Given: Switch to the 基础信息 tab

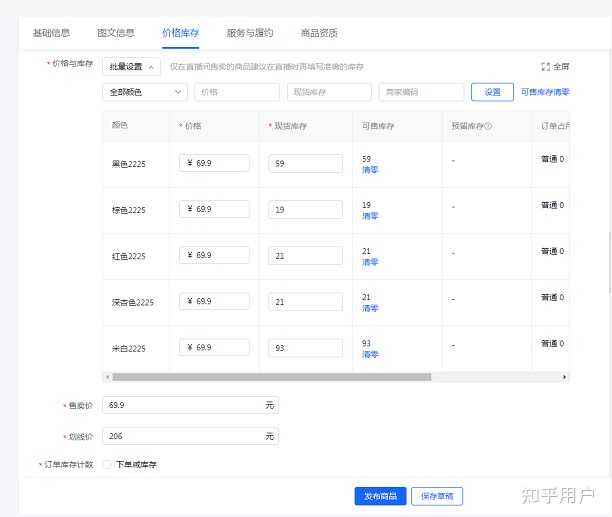Looking at the screenshot, I should (51, 33).
